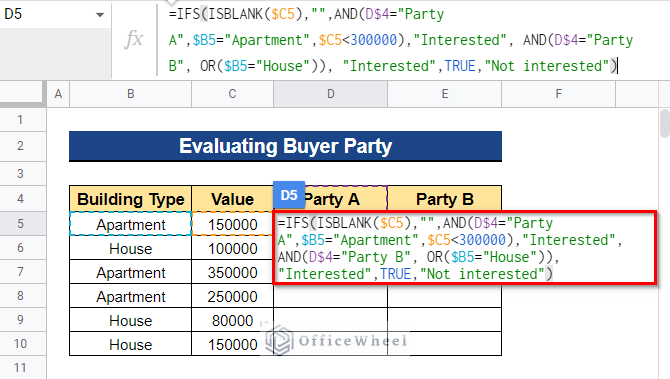This screenshot has width=670, height=379.
Task: Select column E header
Action: coord(444,94)
